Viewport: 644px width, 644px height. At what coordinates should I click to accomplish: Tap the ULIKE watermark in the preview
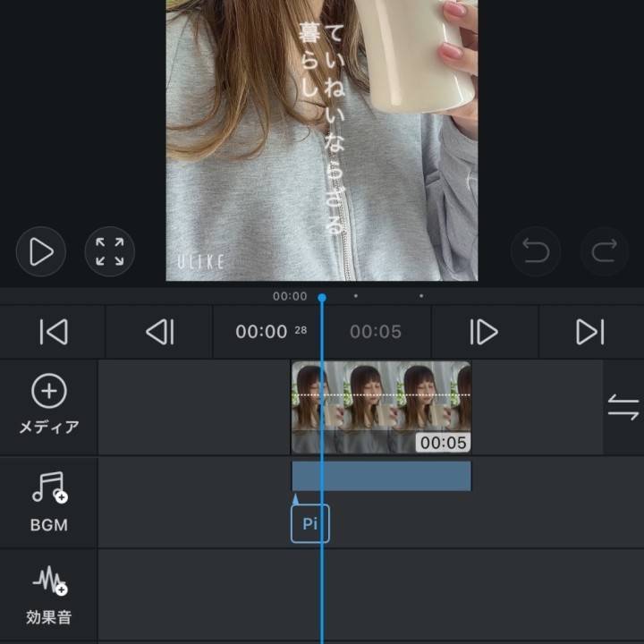tap(200, 262)
